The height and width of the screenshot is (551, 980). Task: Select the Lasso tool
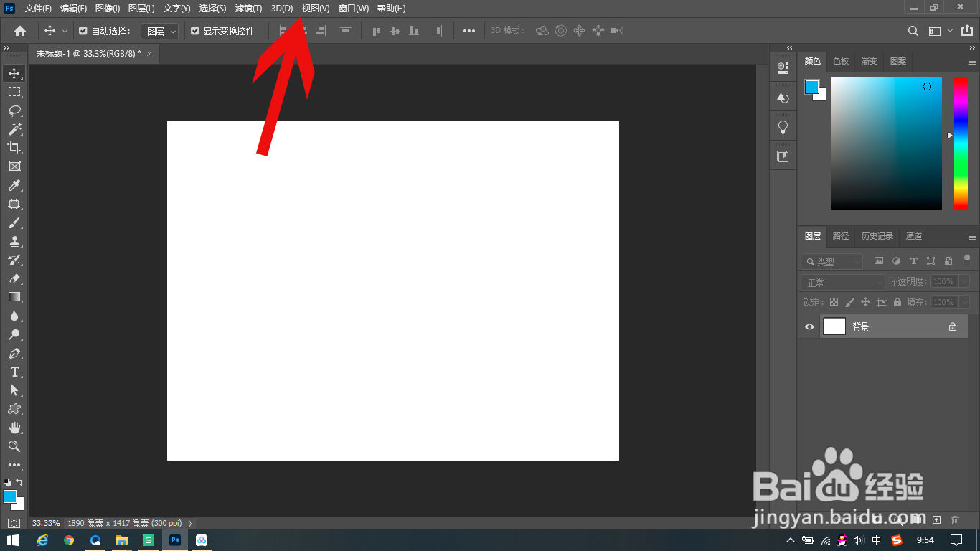14,110
